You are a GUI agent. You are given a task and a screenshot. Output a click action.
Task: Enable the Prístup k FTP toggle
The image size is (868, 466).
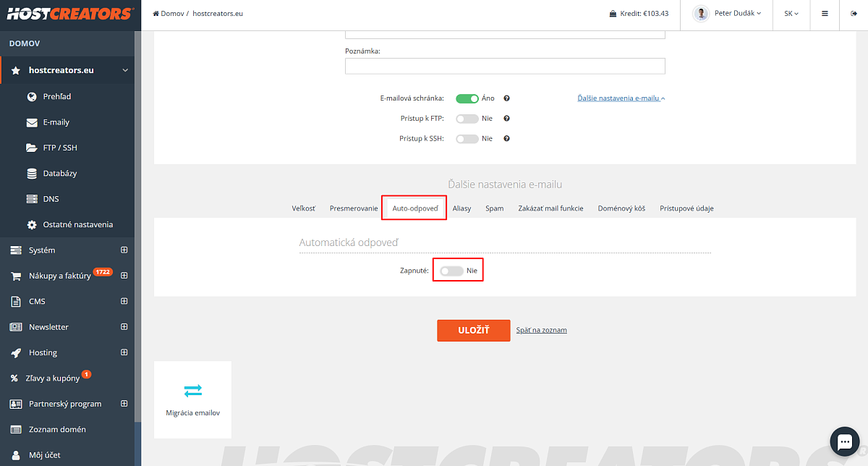(467, 119)
